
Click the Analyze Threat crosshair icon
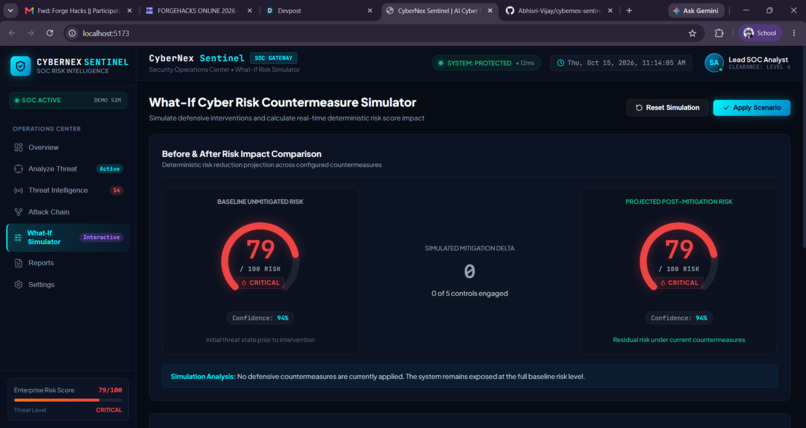click(19, 169)
